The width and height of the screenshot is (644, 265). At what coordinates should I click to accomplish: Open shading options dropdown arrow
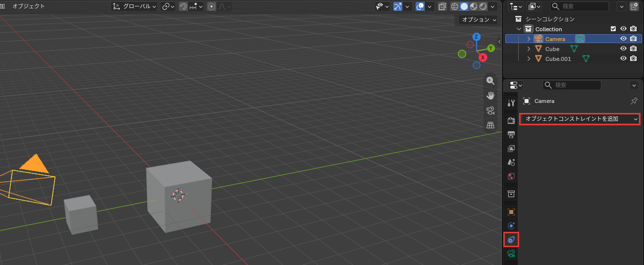pos(492,6)
